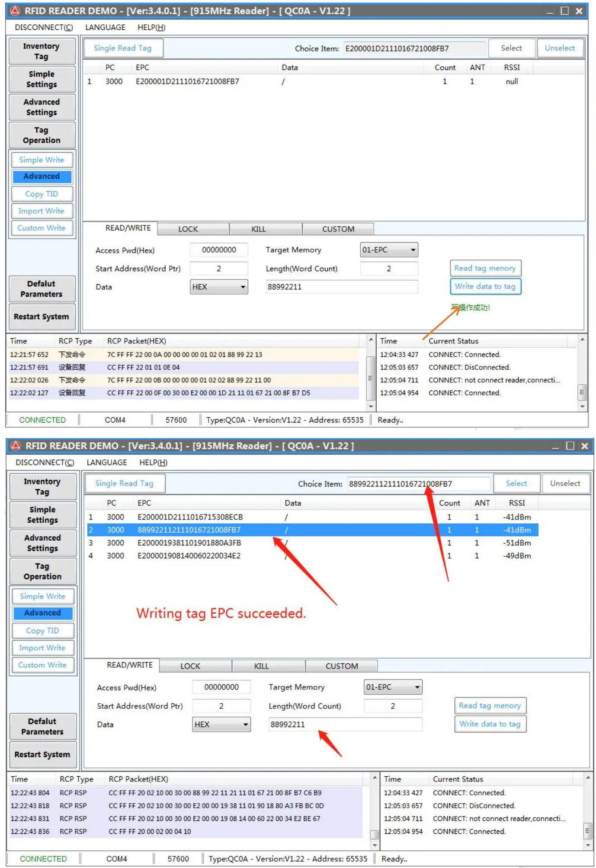This screenshot has width=596, height=868.
Task: Focus Length(Word Count) field in the upper window
Action: pyautogui.click(x=389, y=269)
